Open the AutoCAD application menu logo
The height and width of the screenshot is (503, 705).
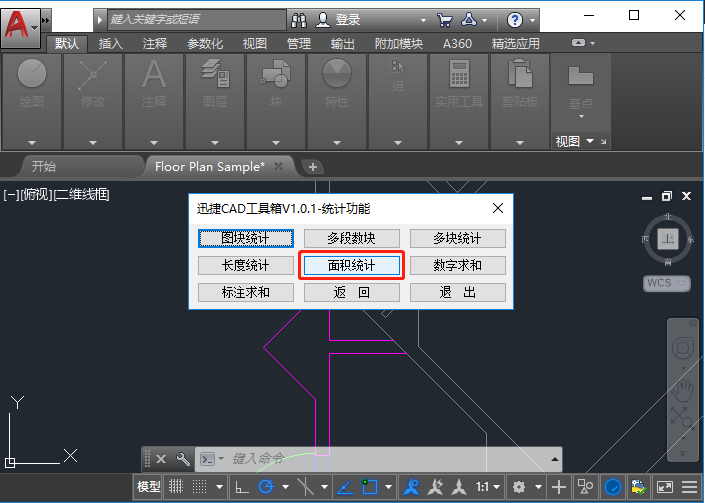coord(20,28)
